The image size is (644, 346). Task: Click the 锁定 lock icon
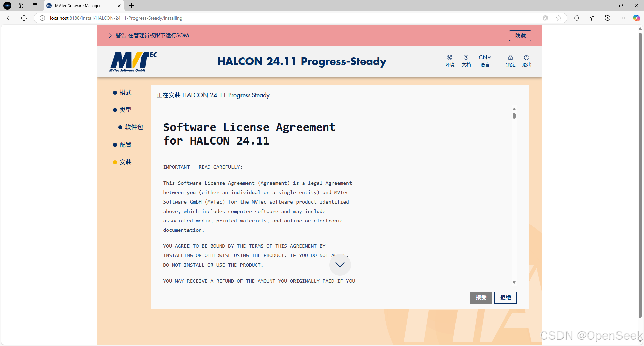[510, 61]
